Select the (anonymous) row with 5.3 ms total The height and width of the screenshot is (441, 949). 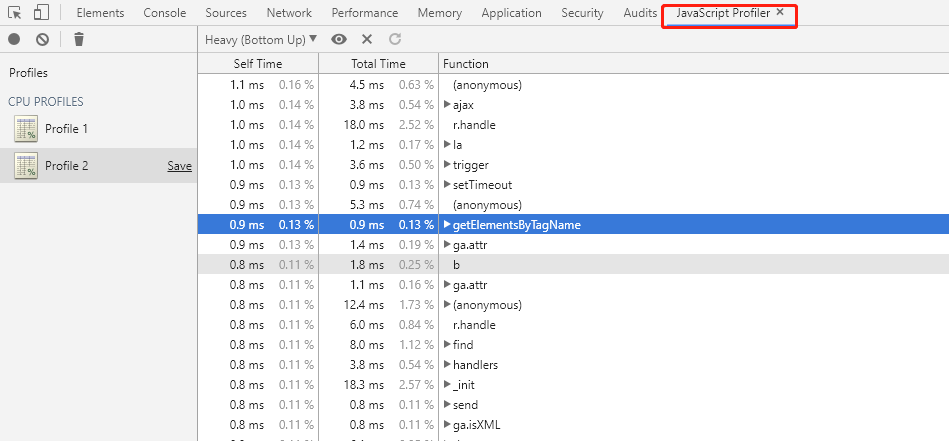tap(573, 204)
